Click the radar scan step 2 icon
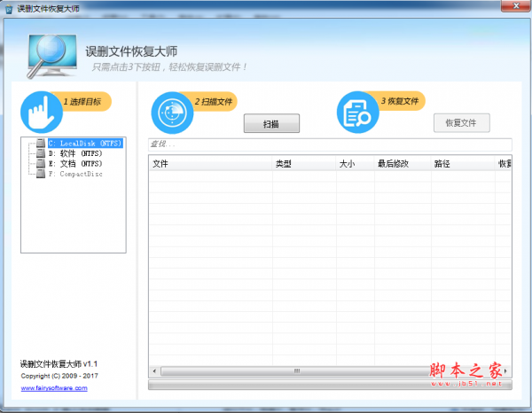This screenshot has width=532, height=413. click(172, 113)
